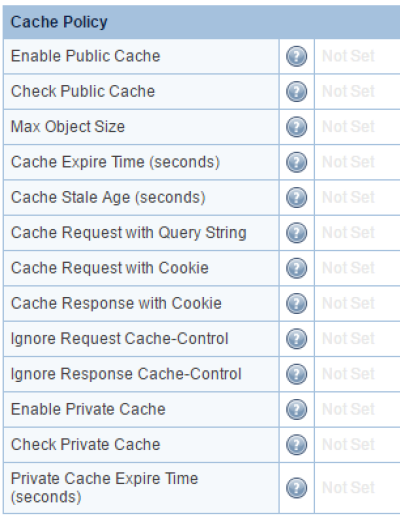Show help for Ignore Request Cache-Control
The image size is (400, 522).
coord(296,339)
